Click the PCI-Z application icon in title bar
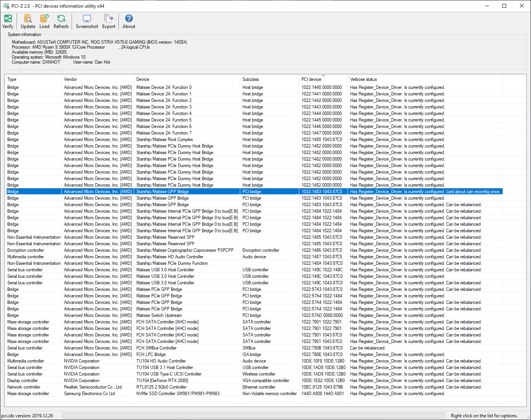Image resolution: width=531 pixels, height=420 pixels. [6, 6]
